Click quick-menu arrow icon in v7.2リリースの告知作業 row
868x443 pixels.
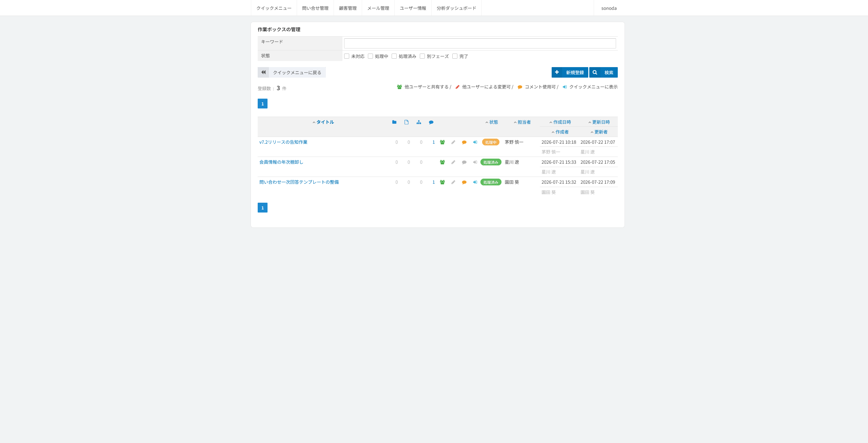click(x=475, y=142)
